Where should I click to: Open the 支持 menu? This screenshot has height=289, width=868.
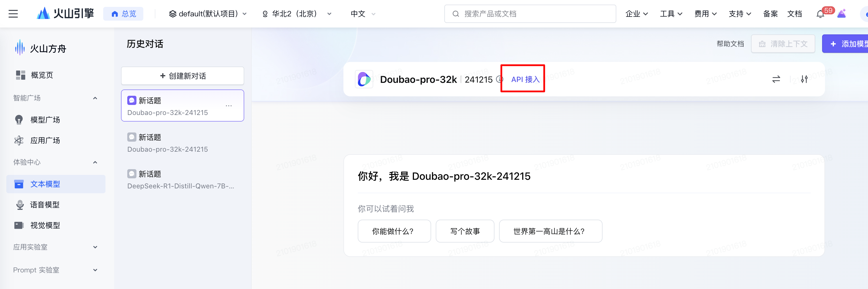click(x=740, y=14)
